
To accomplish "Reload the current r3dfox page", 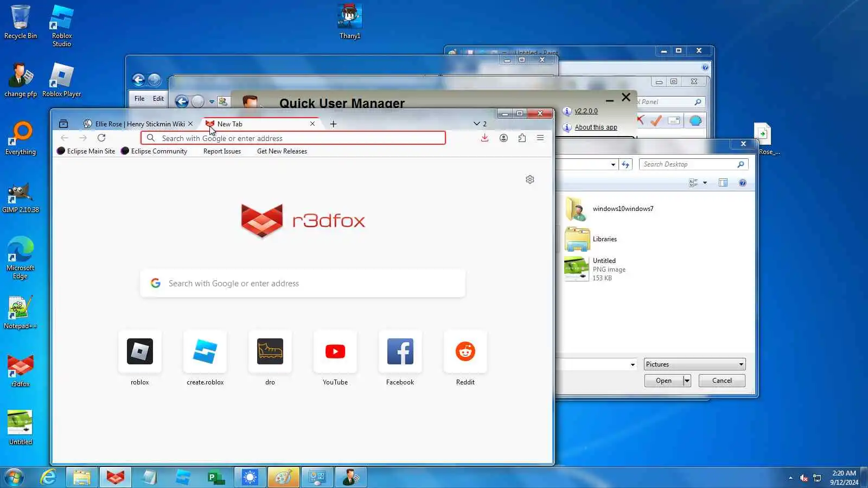I will coord(101,138).
